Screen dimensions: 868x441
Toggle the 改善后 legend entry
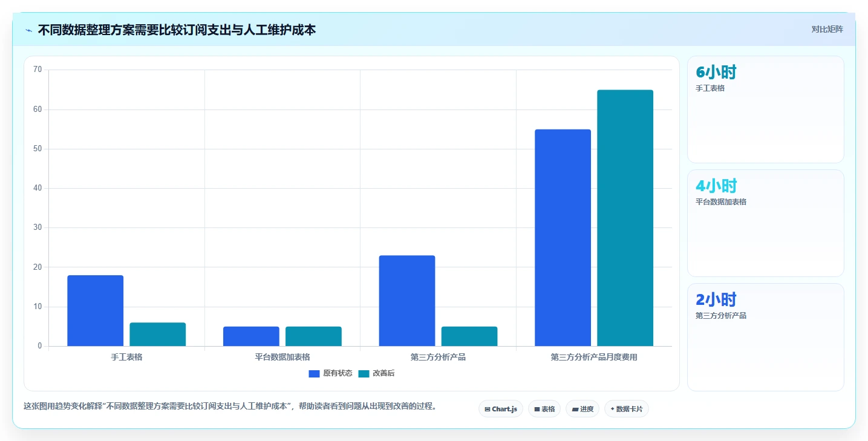coord(376,373)
